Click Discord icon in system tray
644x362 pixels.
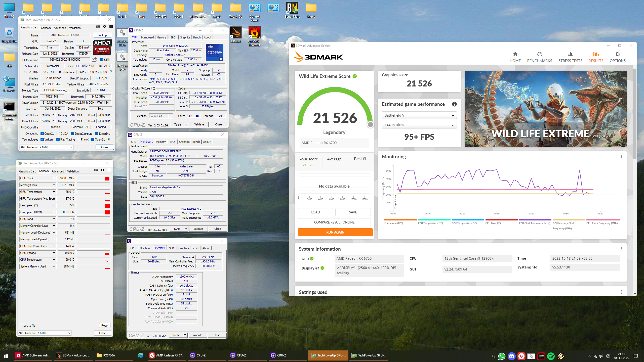[511, 356]
